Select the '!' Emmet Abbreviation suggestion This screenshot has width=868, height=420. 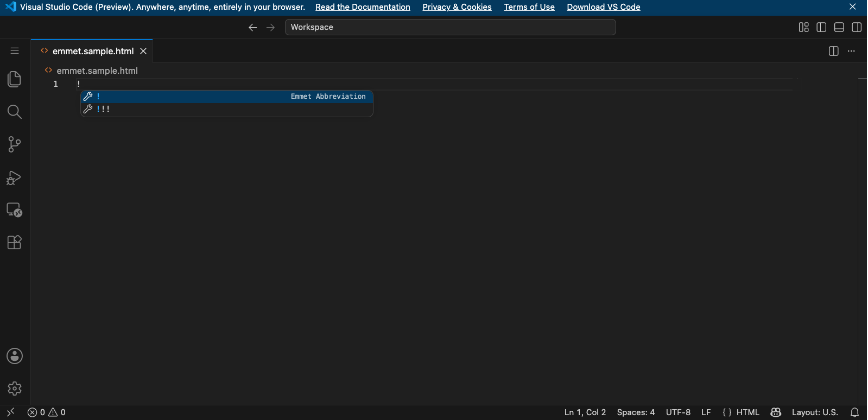[x=227, y=97]
